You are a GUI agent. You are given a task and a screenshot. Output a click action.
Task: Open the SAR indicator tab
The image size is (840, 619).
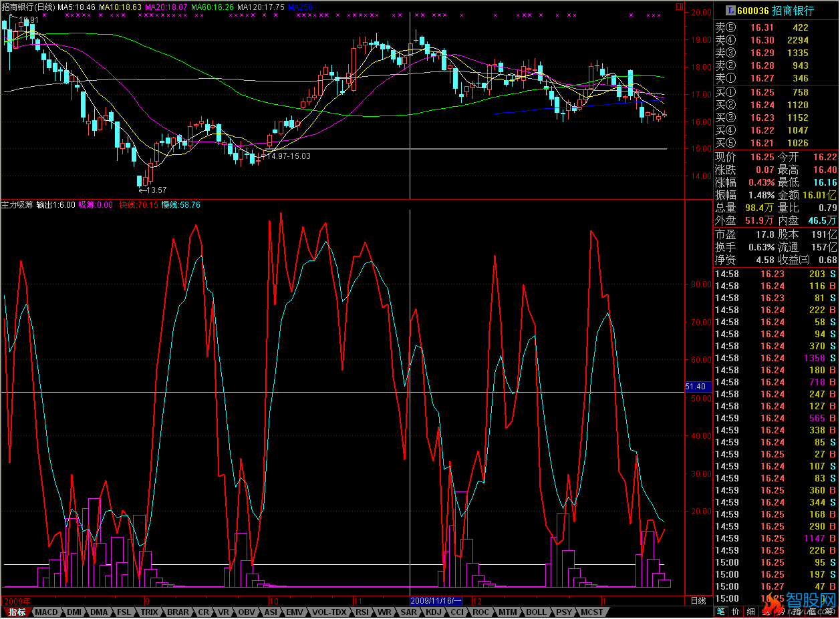point(408,612)
